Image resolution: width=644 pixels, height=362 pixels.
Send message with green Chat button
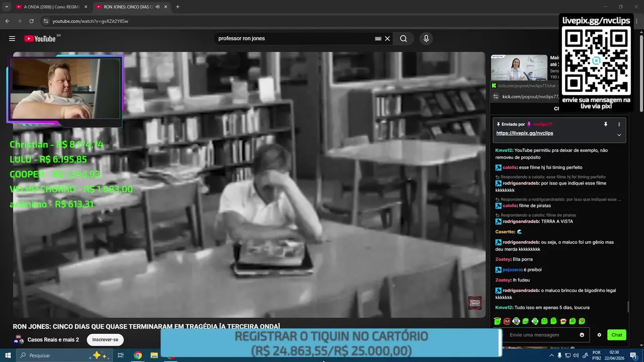point(617,335)
